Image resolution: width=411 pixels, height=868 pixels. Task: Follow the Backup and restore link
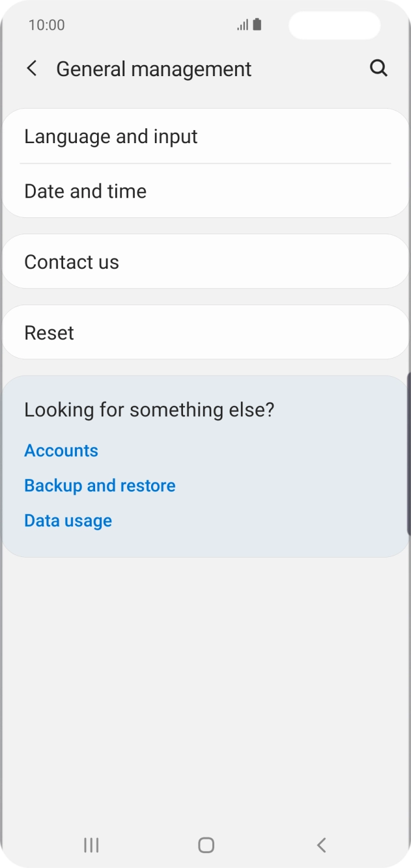[x=100, y=485]
